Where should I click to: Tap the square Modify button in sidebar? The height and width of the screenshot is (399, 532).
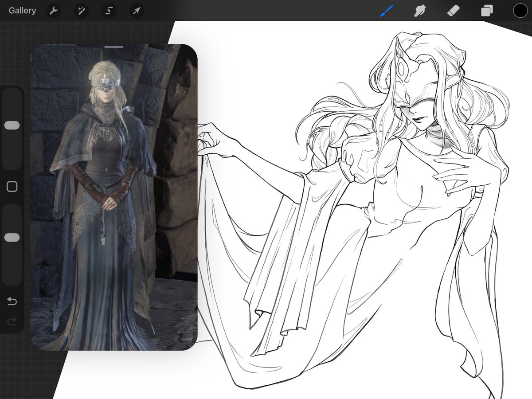12,187
